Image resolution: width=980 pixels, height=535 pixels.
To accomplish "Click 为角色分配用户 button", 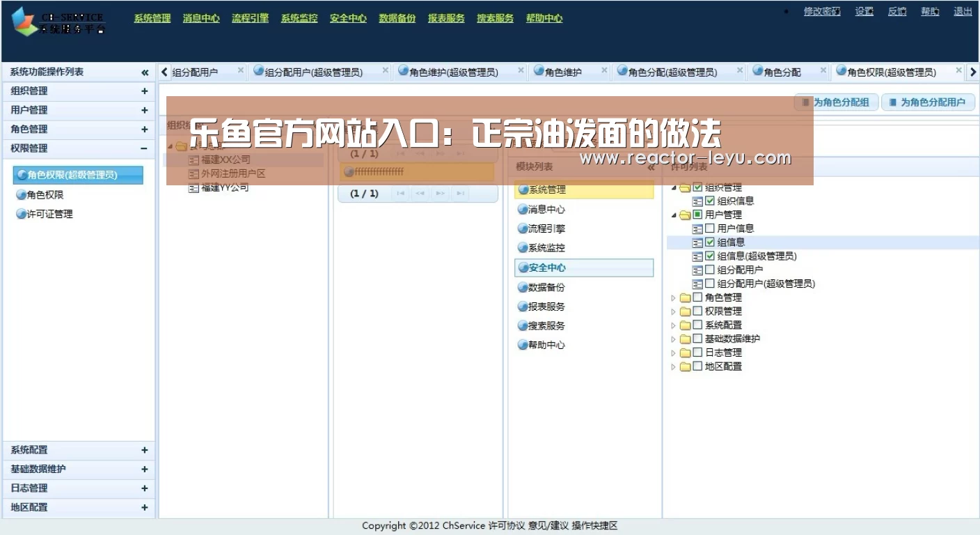I will pos(928,102).
